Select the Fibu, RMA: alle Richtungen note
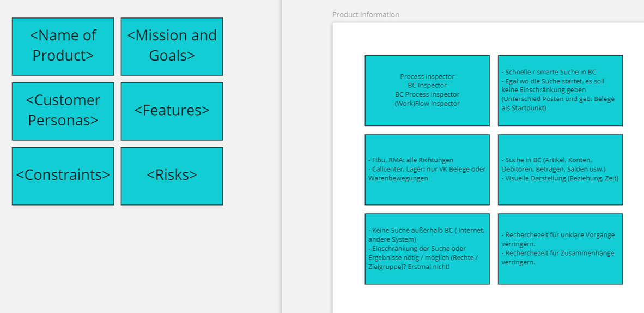 [x=427, y=170]
